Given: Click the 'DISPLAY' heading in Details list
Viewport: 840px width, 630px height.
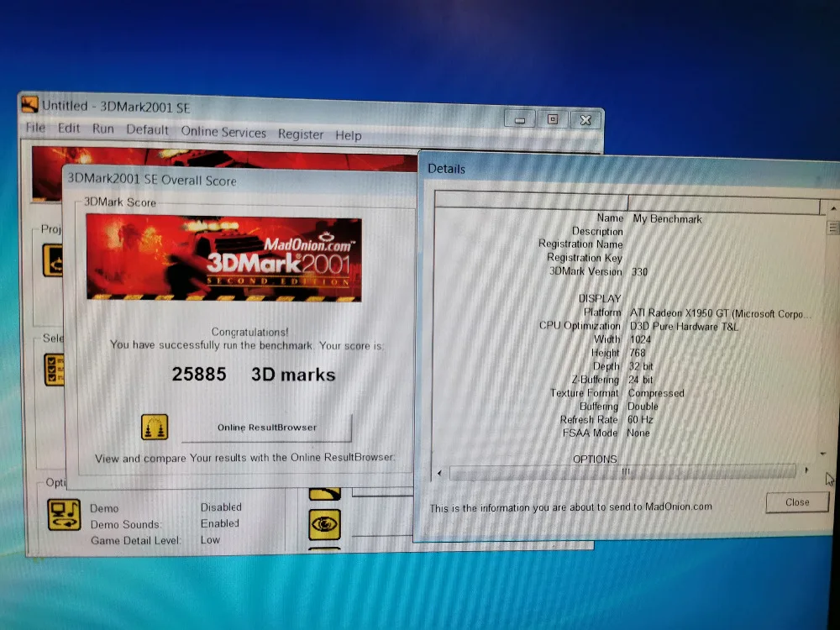Looking at the screenshot, I should click(600, 298).
